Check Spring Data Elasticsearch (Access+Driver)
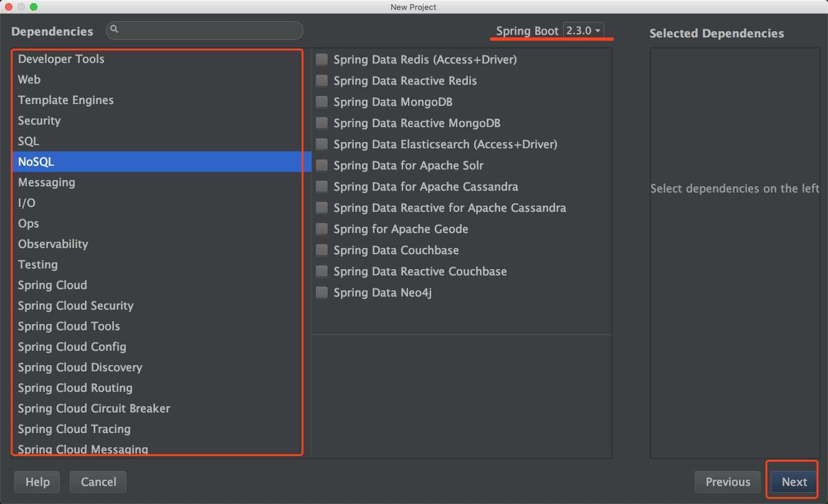 (x=321, y=145)
